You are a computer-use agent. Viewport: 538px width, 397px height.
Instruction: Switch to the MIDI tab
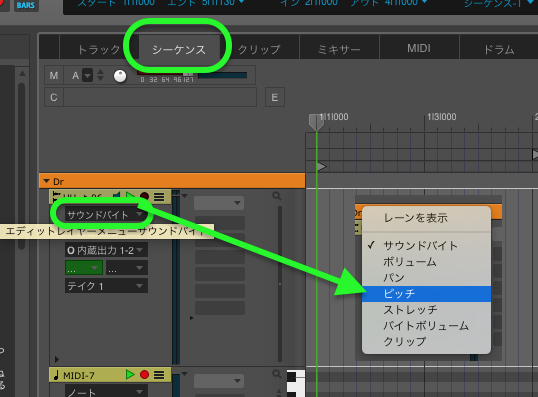click(x=419, y=48)
